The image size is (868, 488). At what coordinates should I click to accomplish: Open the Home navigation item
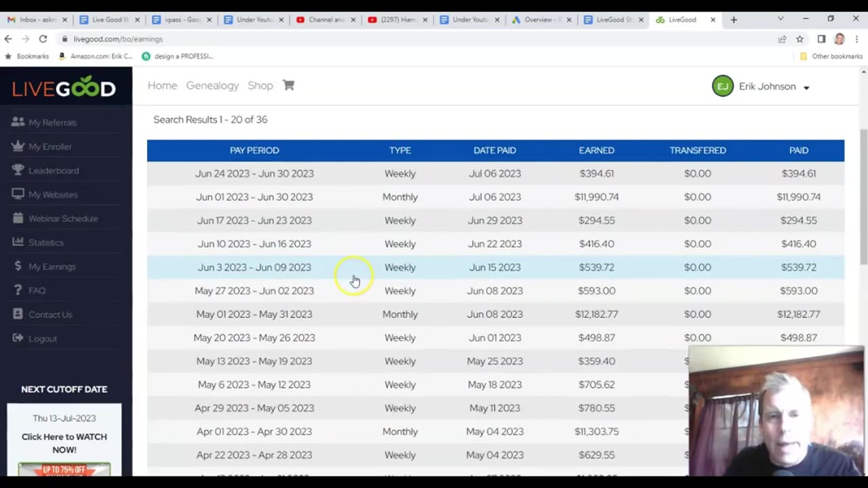[162, 85]
